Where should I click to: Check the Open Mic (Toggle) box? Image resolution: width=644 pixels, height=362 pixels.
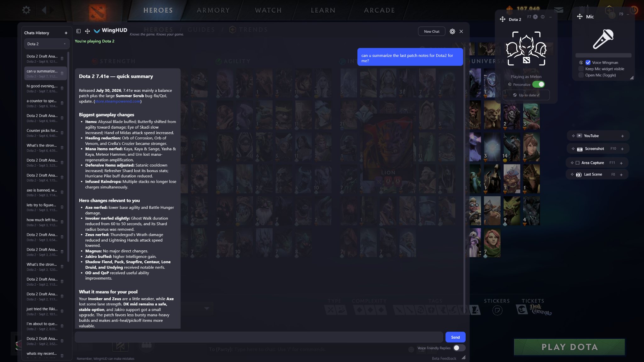click(581, 75)
